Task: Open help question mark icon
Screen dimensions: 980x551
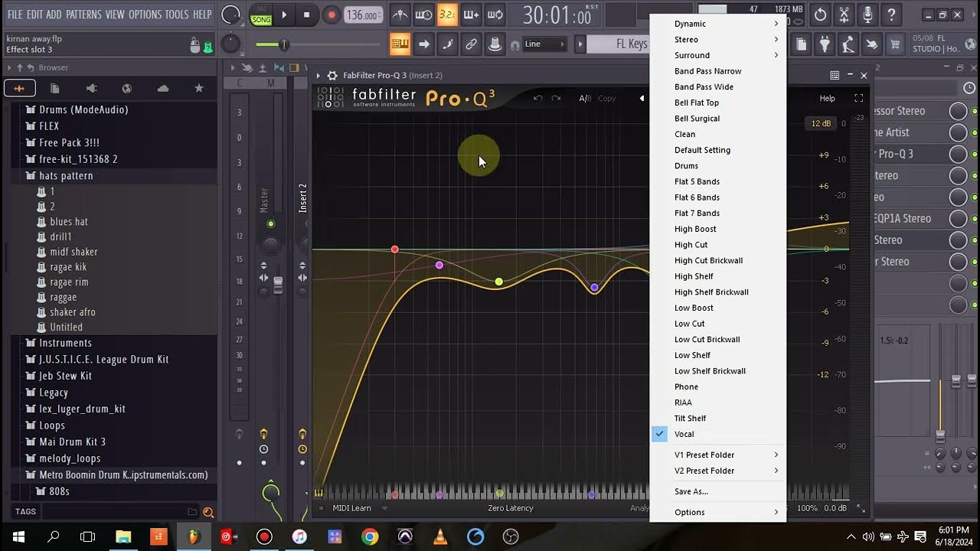Action: 891,15
